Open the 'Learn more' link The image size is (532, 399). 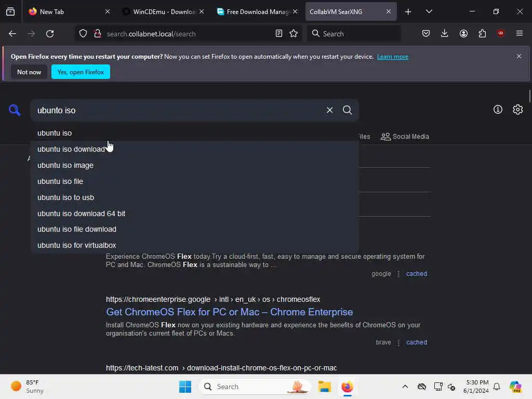(x=393, y=57)
